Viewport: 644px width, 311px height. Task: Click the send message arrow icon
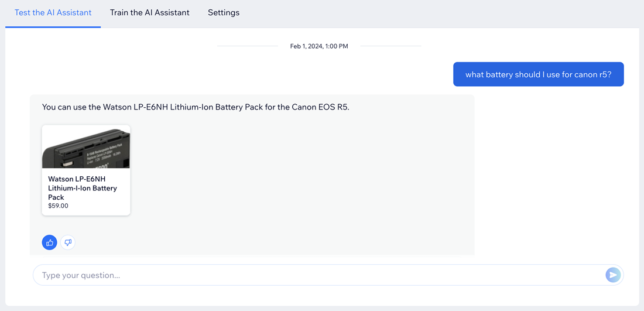pos(613,275)
